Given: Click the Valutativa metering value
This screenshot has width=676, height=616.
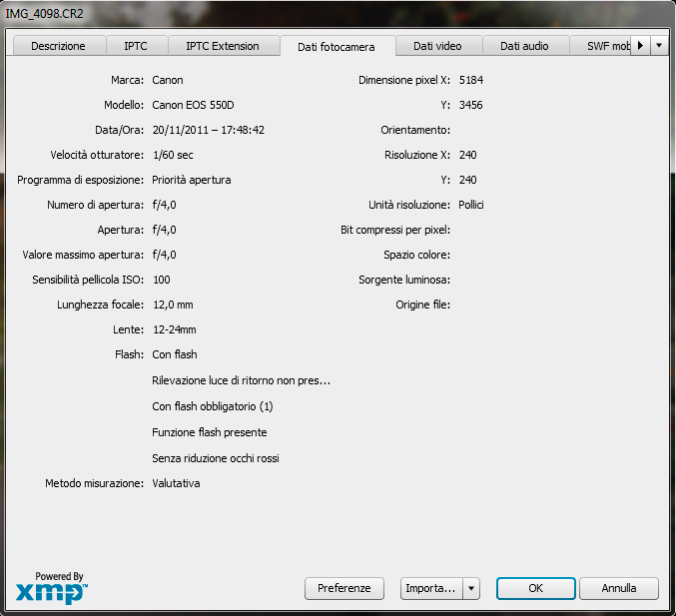Looking at the screenshot, I should (176, 483).
